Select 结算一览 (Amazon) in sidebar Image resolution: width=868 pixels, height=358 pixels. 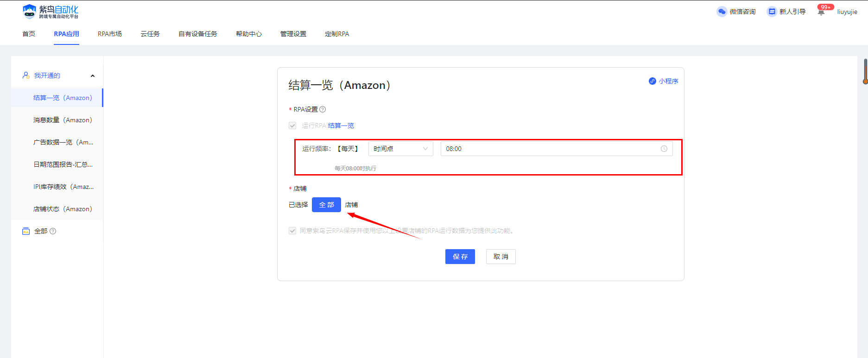[57, 98]
